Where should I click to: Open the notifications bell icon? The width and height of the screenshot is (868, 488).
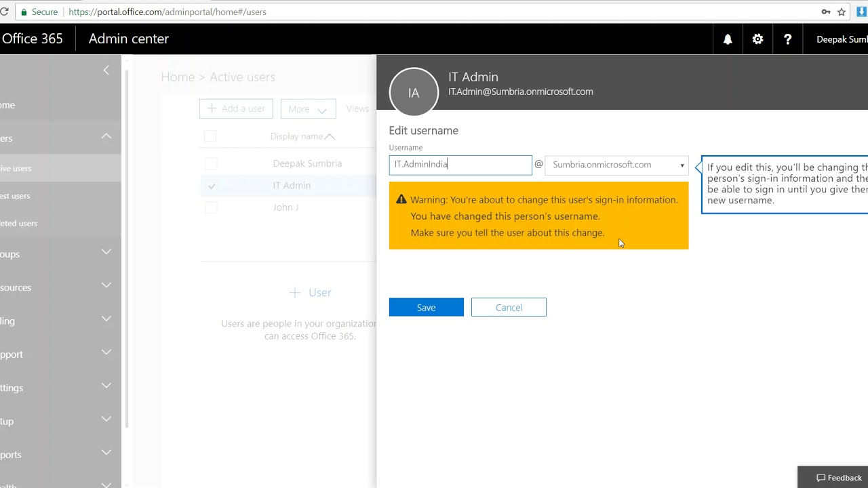coord(728,39)
